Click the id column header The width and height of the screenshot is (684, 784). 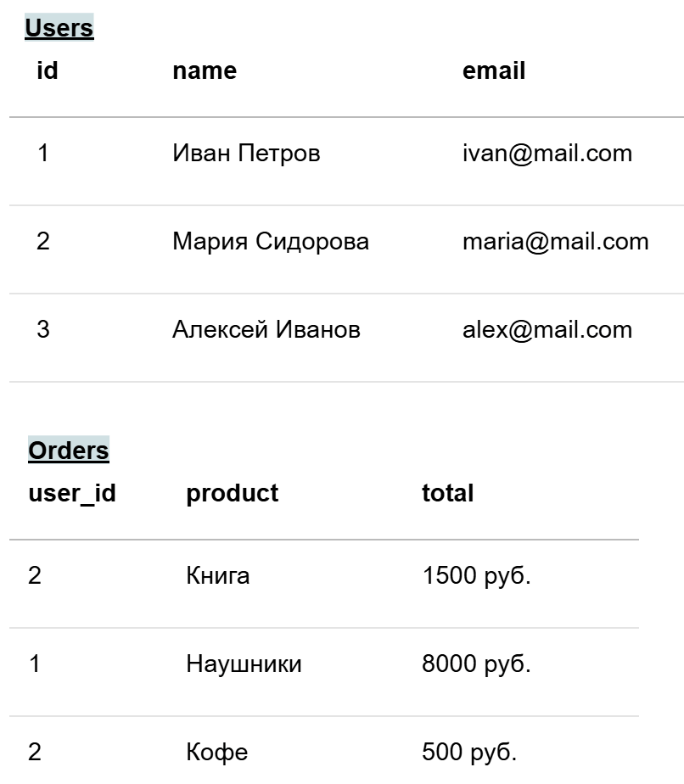pyautogui.click(x=48, y=70)
